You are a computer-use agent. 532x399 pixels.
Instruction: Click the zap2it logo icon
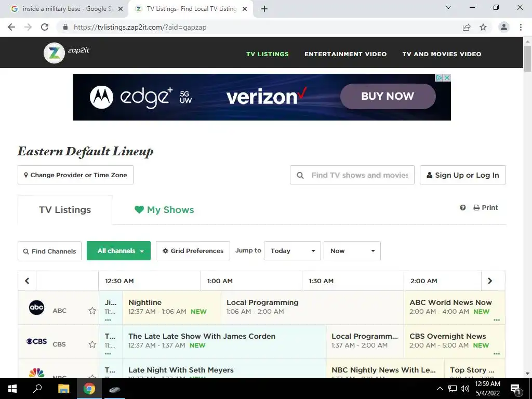click(x=54, y=53)
